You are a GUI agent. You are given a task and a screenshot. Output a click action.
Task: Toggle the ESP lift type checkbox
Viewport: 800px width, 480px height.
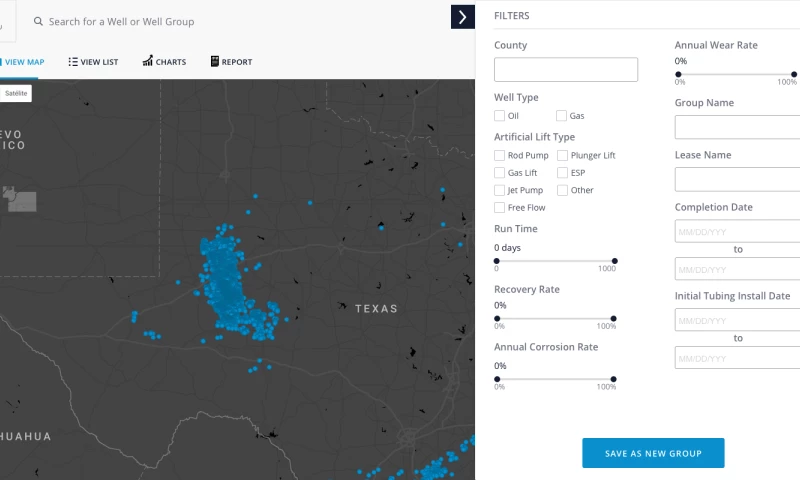point(562,173)
